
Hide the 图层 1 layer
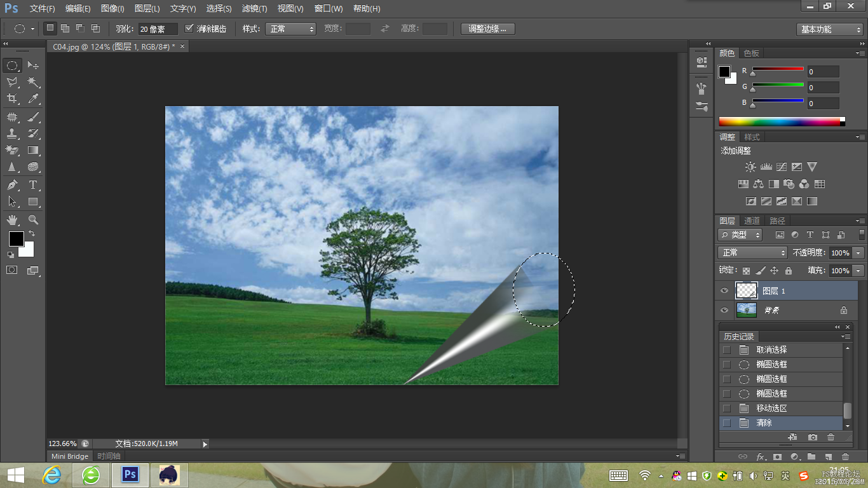tap(724, 291)
